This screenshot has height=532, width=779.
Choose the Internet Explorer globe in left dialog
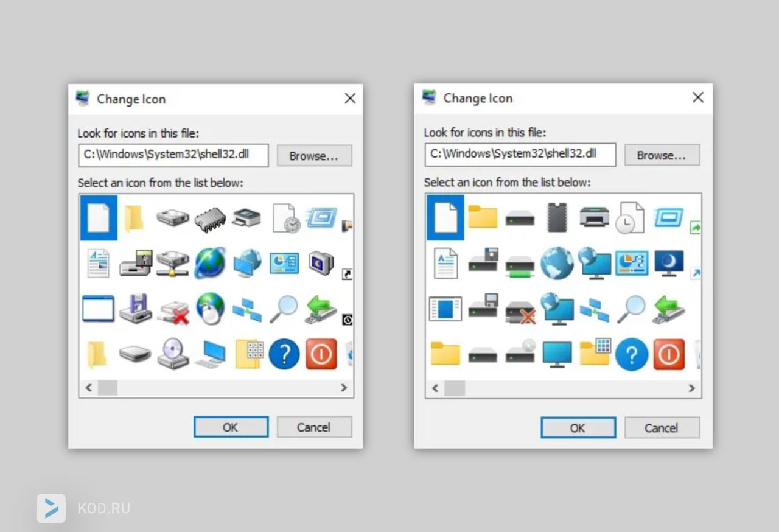click(210, 263)
